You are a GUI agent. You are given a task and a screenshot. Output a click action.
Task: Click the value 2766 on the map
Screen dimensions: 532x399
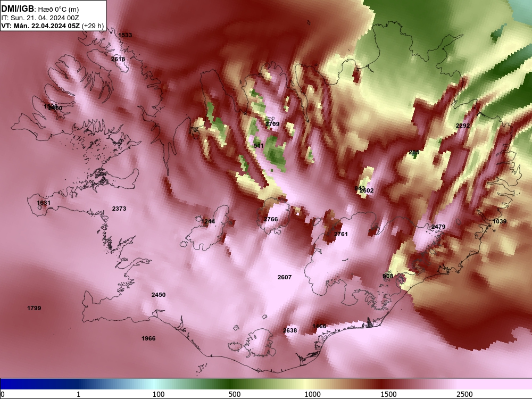pyautogui.click(x=271, y=219)
